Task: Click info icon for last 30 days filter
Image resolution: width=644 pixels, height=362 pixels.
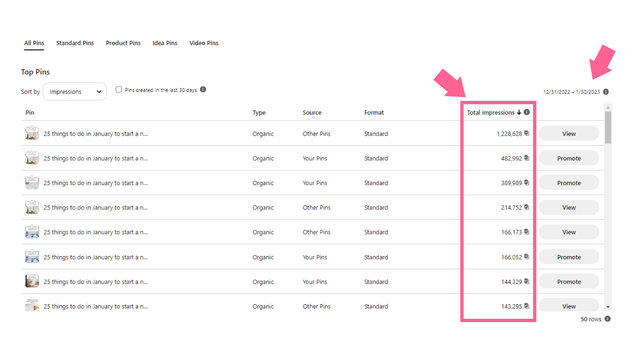Action: click(203, 89)
